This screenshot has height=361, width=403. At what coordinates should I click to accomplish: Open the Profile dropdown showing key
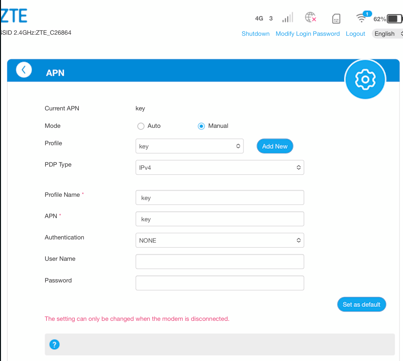(189, 146)
